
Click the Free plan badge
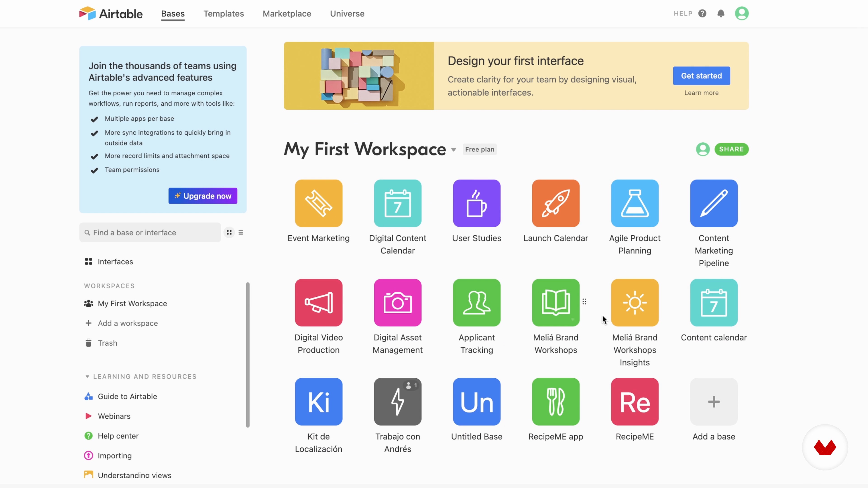click(x=479, y=149)
